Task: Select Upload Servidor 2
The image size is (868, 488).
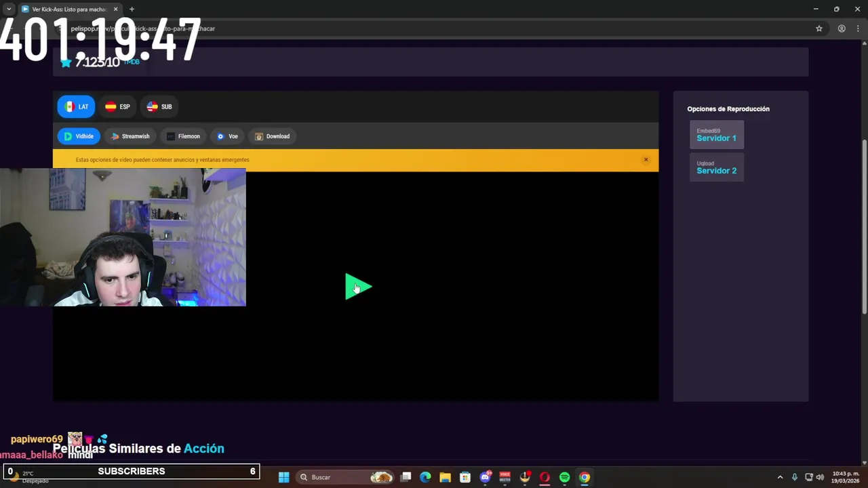Action: [717, 167]
